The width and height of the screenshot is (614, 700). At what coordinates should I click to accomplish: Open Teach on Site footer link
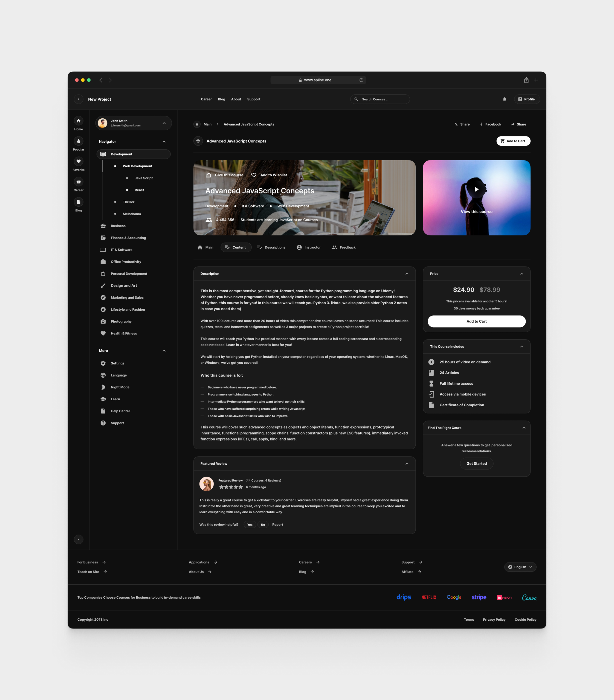coord(92,572)
